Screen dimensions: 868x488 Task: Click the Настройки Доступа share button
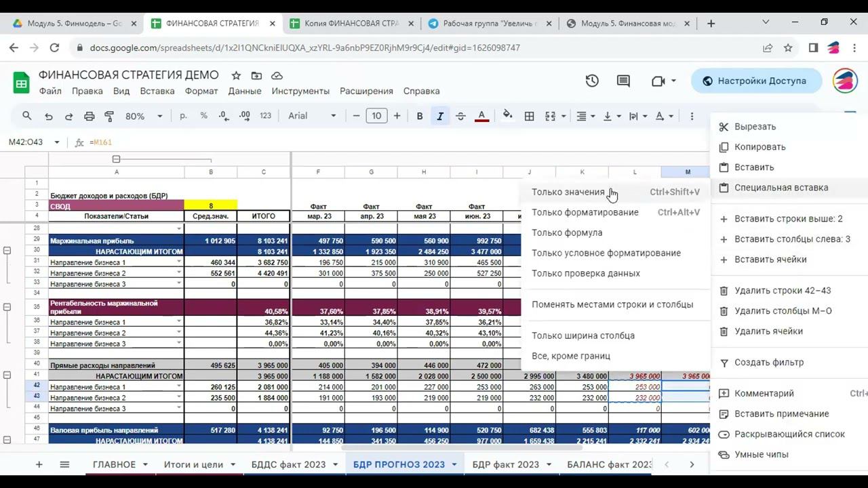tap(755, 81)
